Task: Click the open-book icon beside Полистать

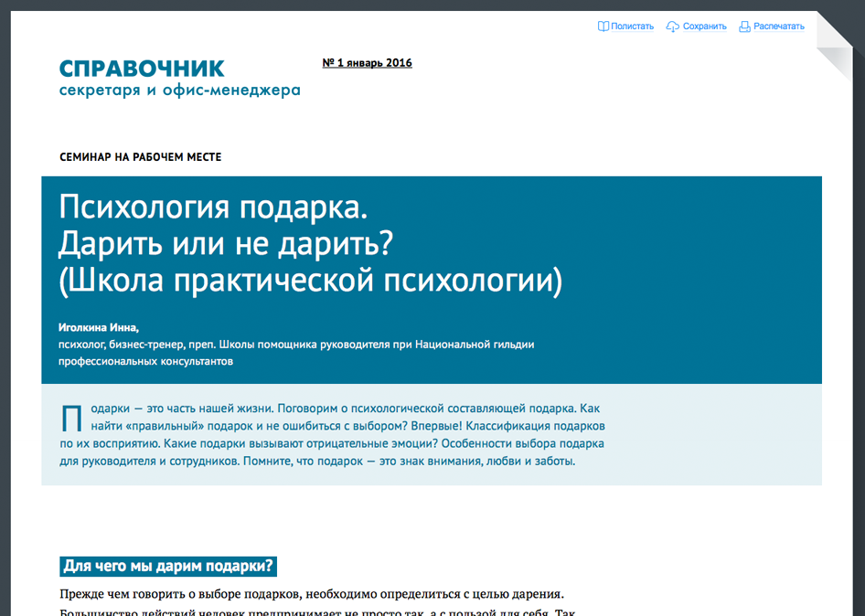Action: [603, 27]
